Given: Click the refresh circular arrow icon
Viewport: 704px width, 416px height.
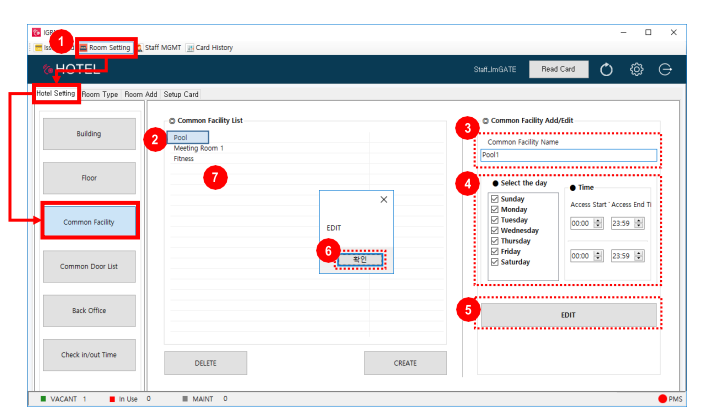Looking at the screenshot, I should [606, 70].
